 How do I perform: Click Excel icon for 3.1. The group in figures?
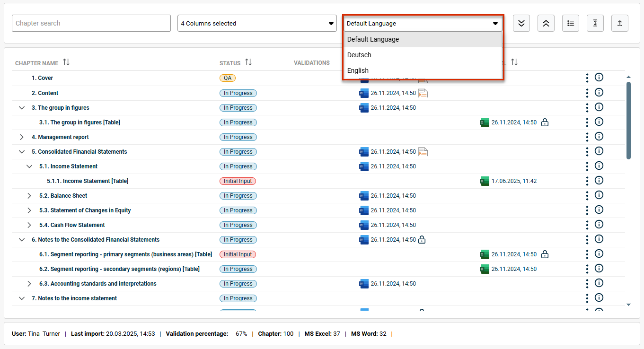point(485,122)
